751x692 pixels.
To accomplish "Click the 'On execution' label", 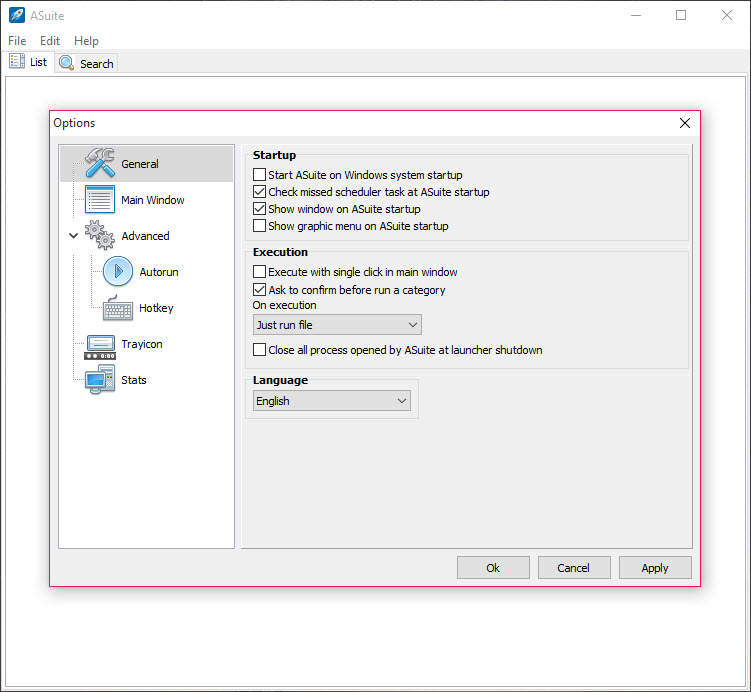I will coord(284,305).
